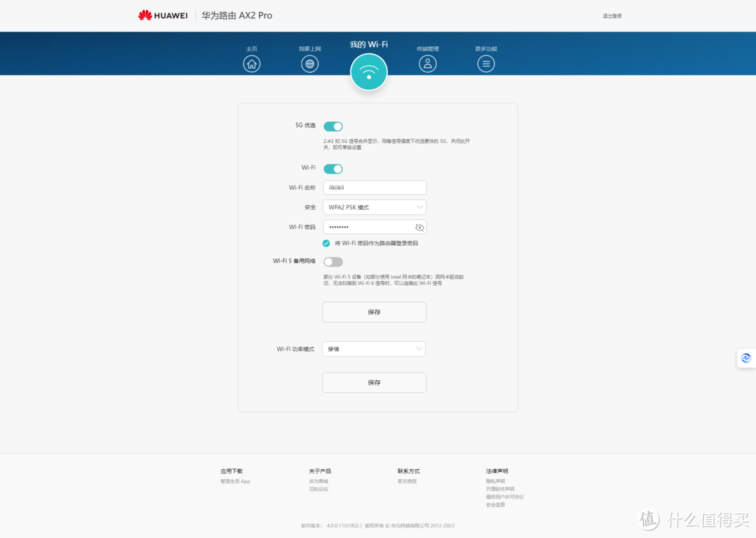
Task: Click the 联系方式 footer heading
Action: point(408,471)
